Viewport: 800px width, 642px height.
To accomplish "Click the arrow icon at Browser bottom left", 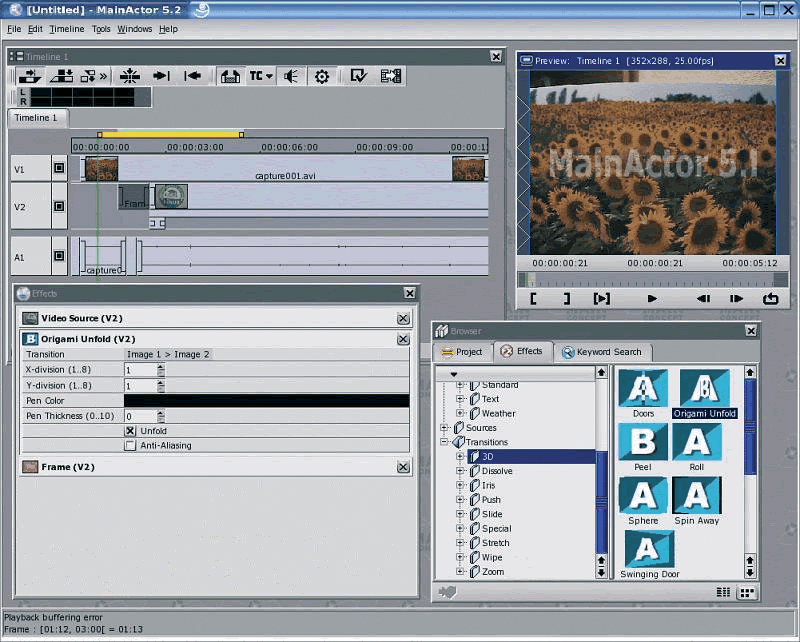I will [447, 592].
